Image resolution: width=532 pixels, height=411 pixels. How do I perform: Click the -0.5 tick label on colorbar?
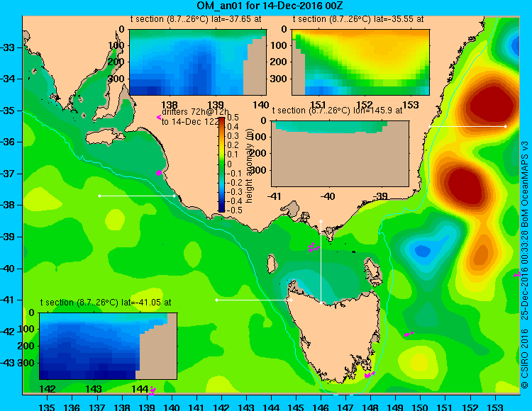235,210
